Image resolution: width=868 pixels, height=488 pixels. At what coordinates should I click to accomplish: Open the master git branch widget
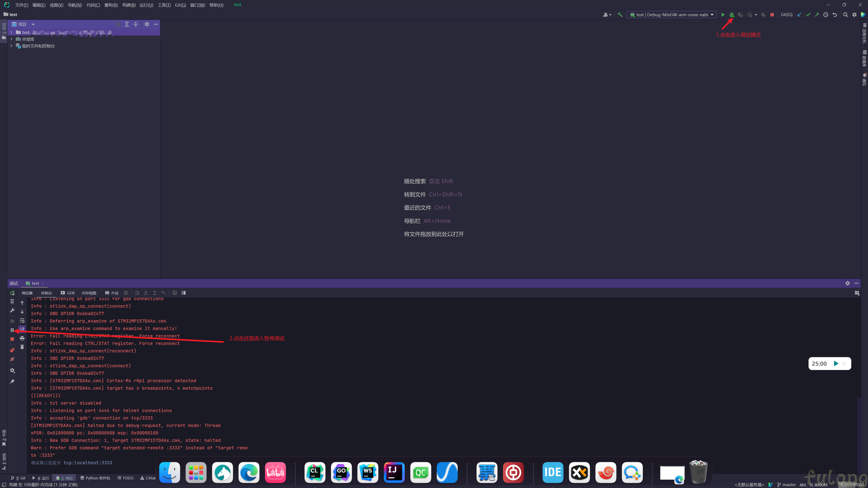tap(786, 485)
